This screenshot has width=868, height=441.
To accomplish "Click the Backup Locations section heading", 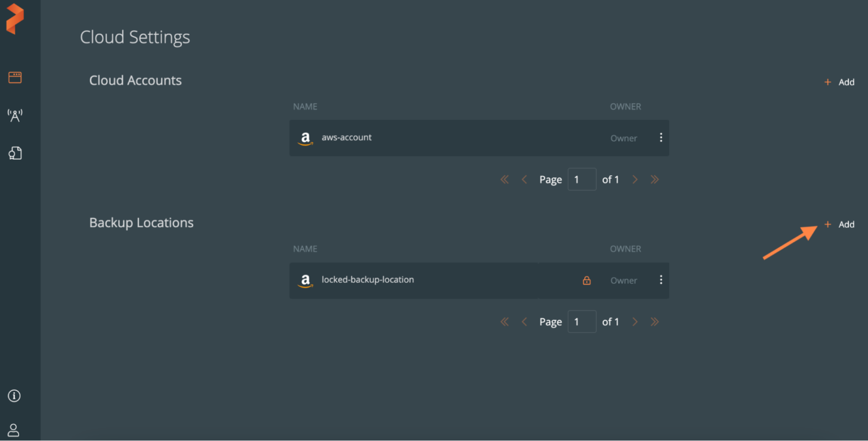I will 141,222.
